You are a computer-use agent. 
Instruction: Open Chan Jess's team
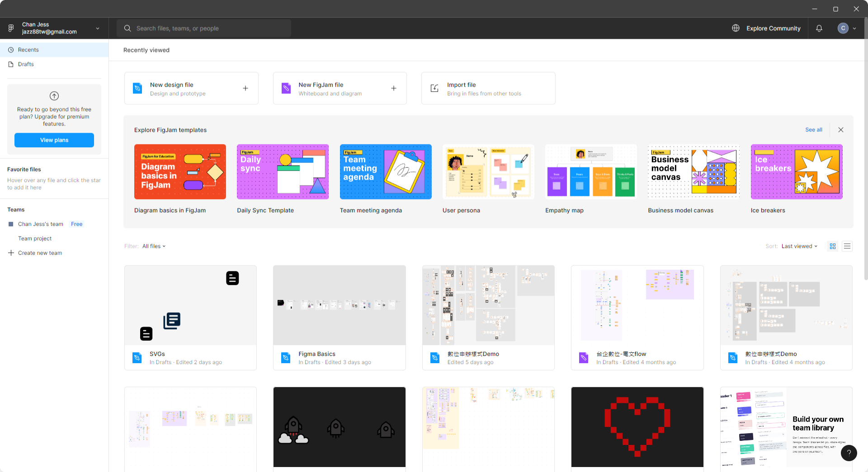(x=41, y=224)
